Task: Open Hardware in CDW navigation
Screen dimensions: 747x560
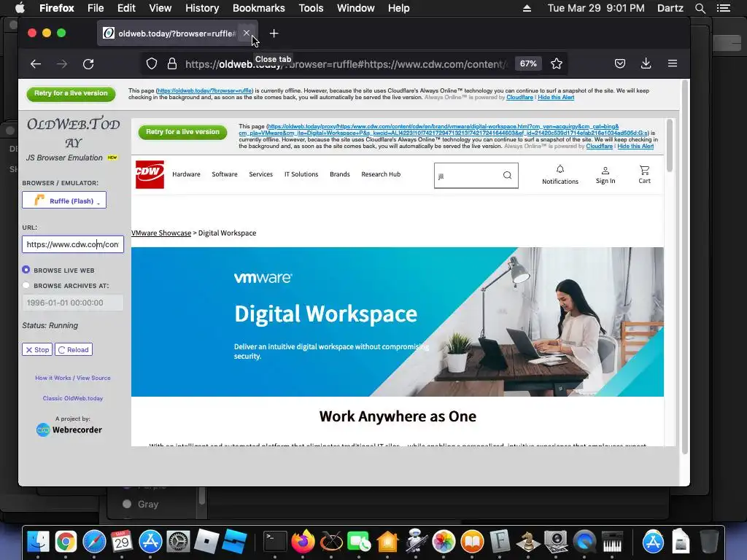Action: pos(186,174)
